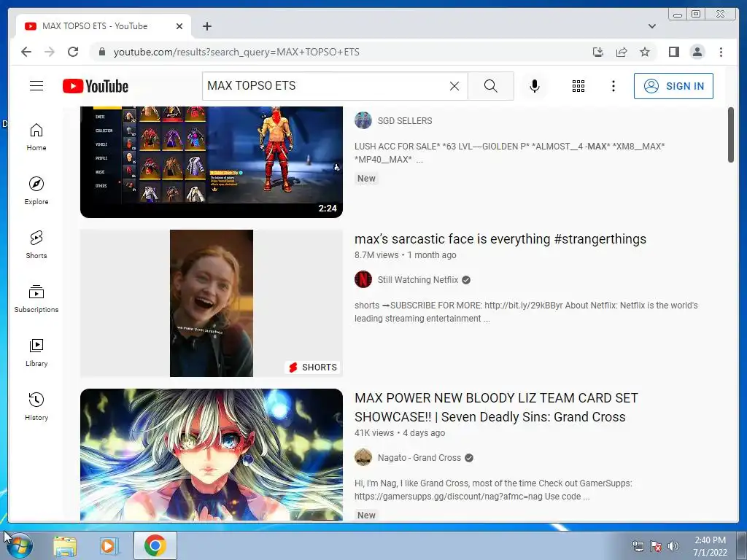Click the YouTube logo

[x=96, y=86]
